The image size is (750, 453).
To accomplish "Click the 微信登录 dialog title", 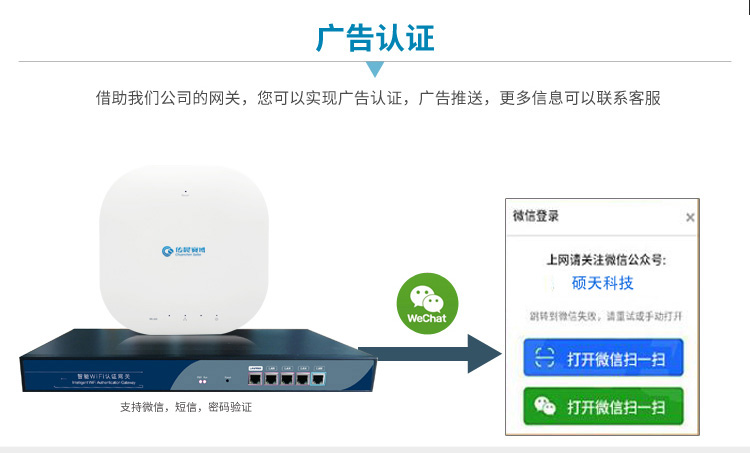I will [536, 216].
